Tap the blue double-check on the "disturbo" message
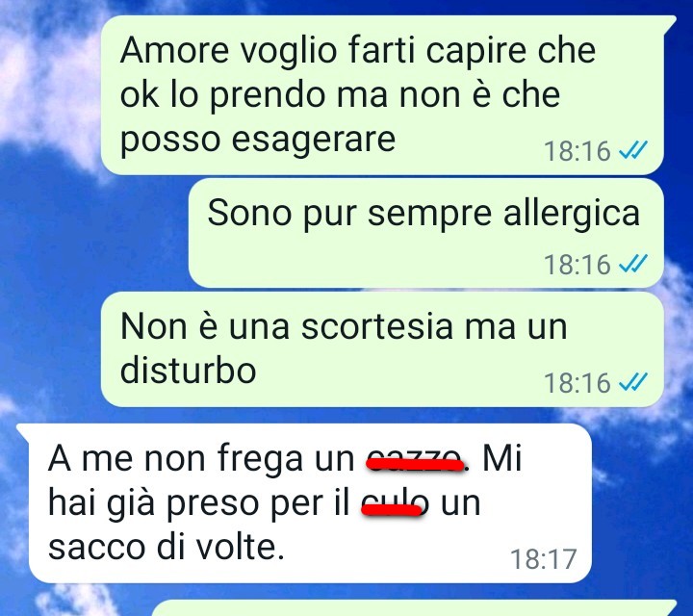693x616 pixels. (x=633, y=382)
